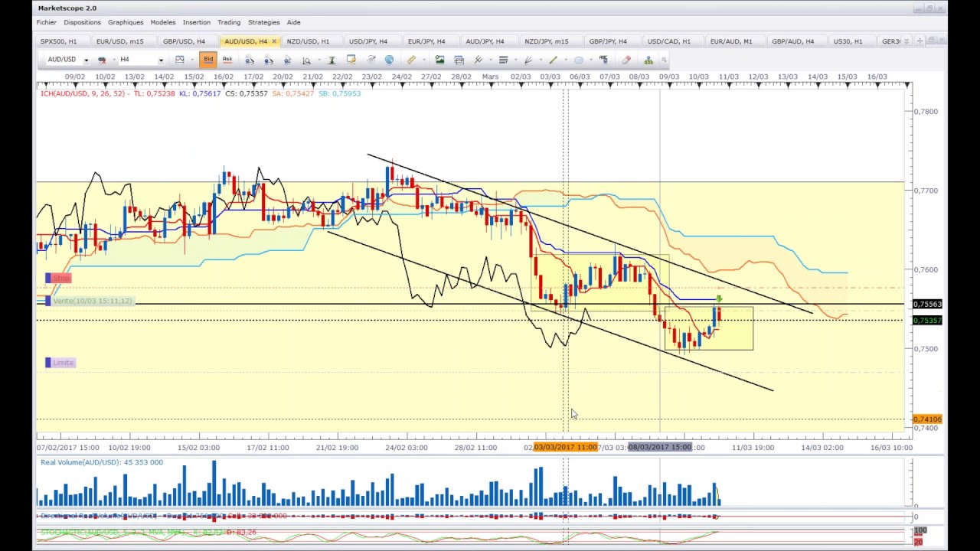Click the print chart icon
This screenshot has width=980, height=551.
(x=459, y=60)
